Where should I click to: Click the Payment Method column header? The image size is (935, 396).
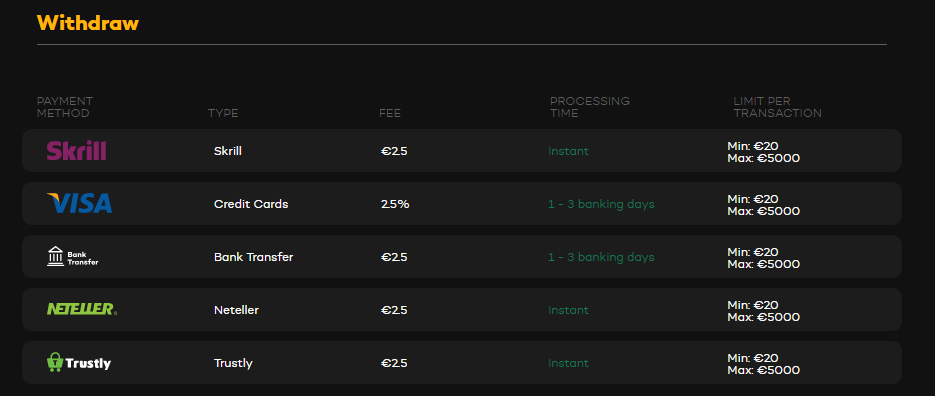[x=65, y=107]
